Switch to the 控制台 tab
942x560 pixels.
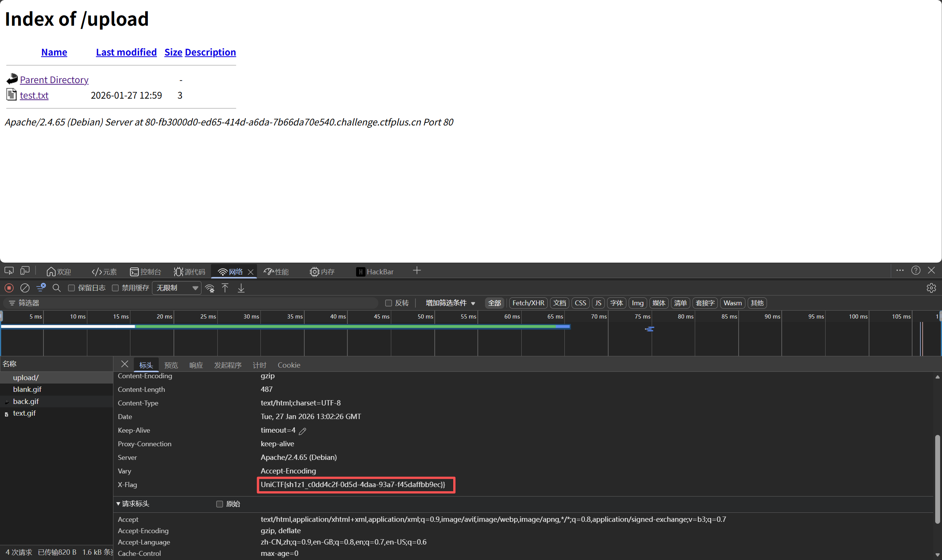click(x=146, y=272)
